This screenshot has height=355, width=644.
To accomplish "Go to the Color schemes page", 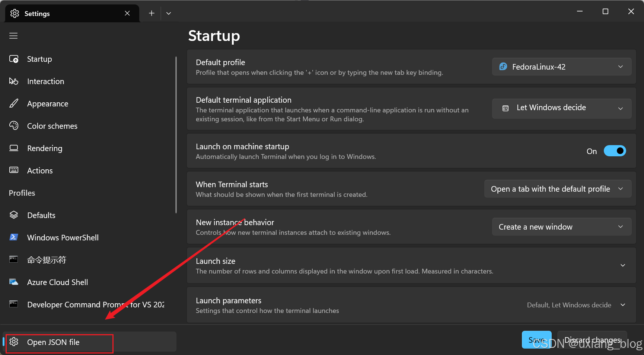I will tap(89, 126).
